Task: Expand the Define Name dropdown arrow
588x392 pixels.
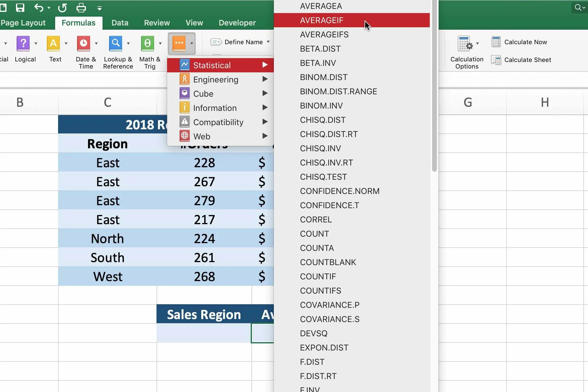Action: pos(268,42)
